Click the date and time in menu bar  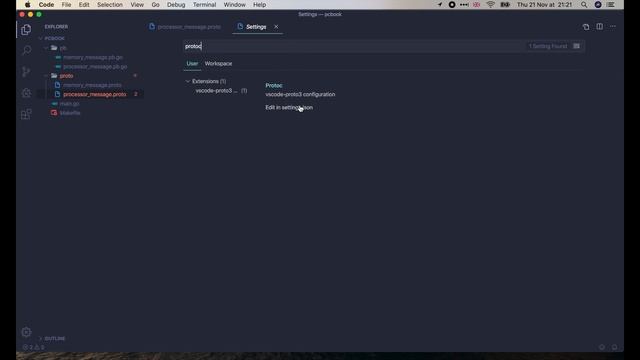pos(544,5)
